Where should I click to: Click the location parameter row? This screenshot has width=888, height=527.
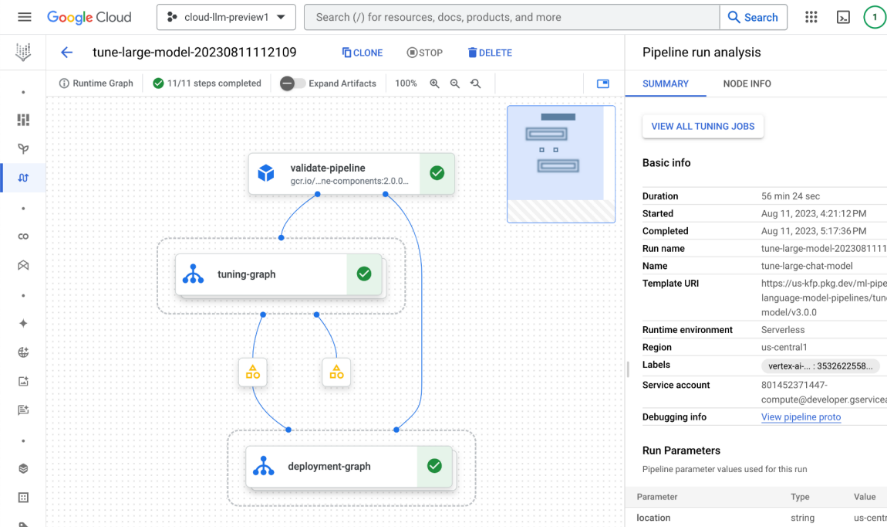point(757,517)
